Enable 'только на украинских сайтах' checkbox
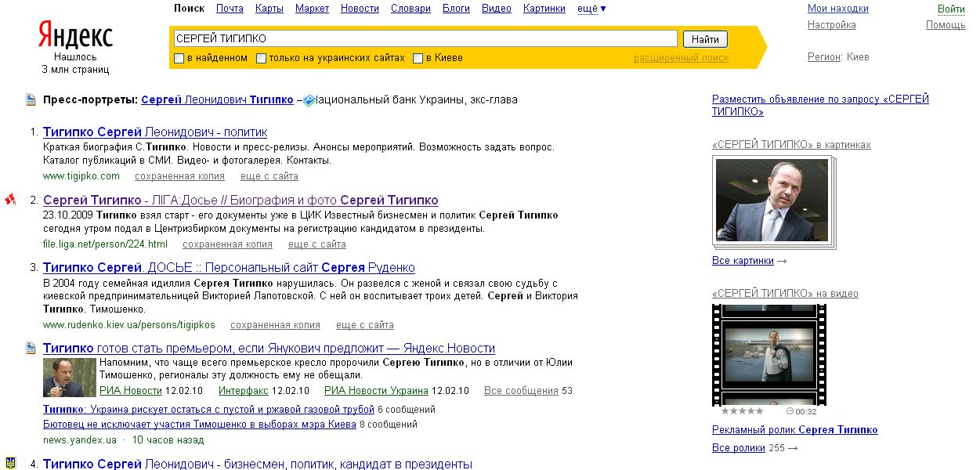 coord(262,58)
